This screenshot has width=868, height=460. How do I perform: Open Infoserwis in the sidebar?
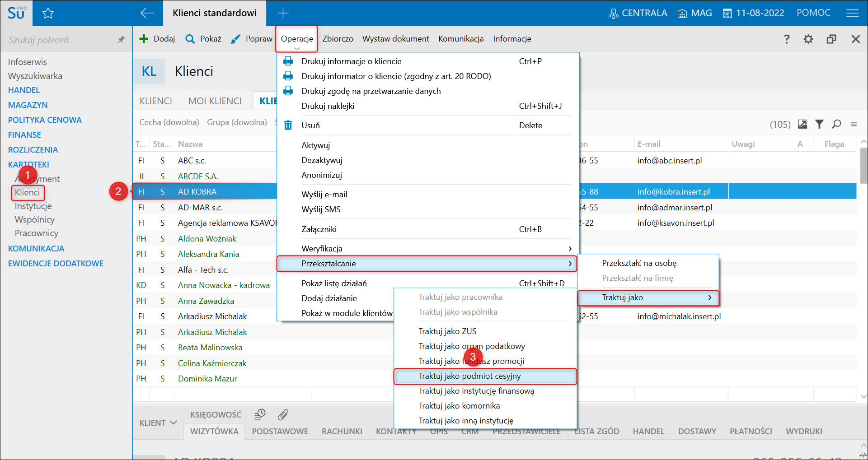[28, 62]
